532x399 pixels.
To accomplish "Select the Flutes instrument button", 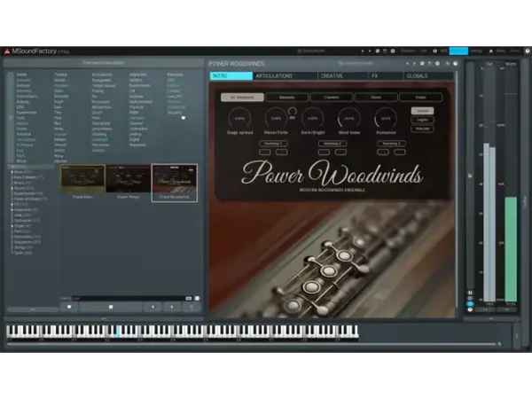I will 420,98.
